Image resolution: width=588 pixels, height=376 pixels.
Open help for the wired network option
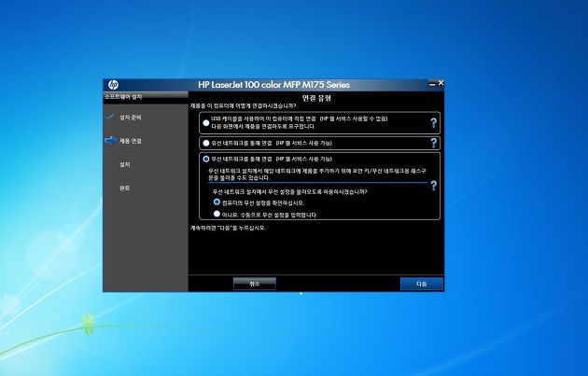coord(433,143)
